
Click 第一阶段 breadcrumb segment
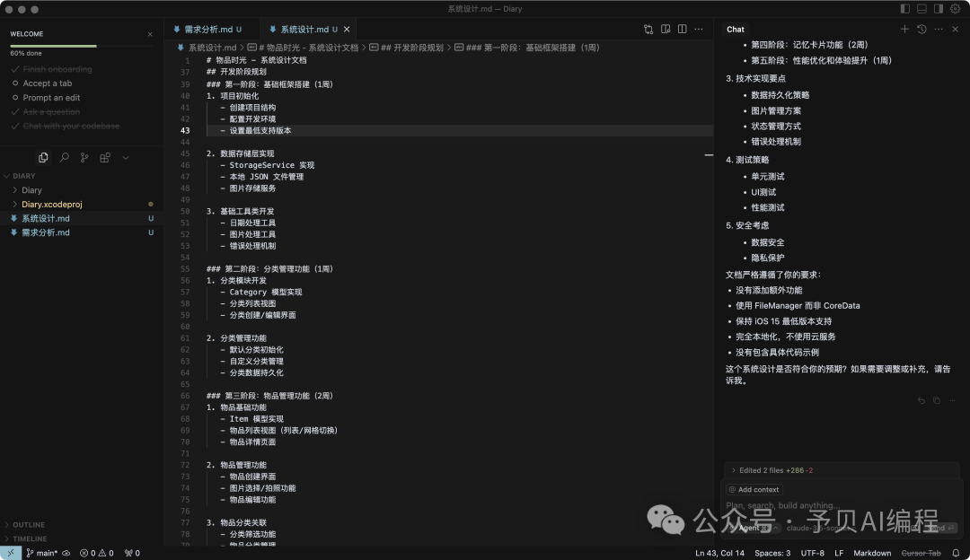click(x=527, y=48)
